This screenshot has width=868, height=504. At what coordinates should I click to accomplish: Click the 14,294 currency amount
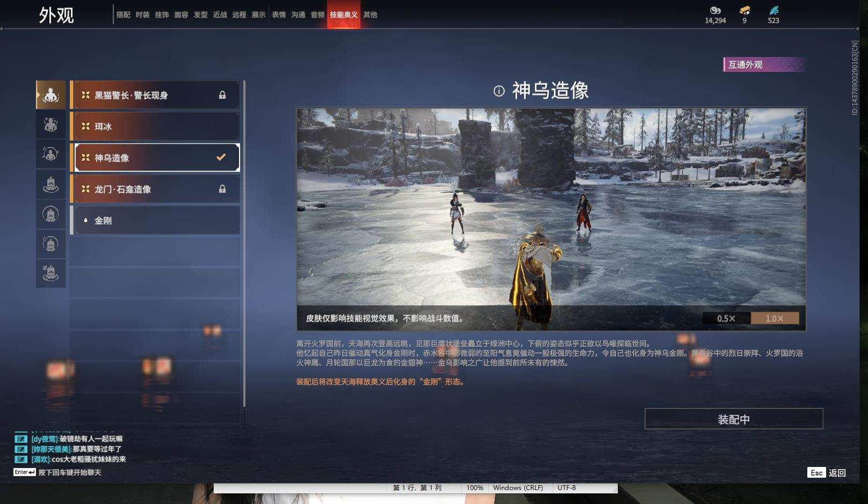pos(715,20)
